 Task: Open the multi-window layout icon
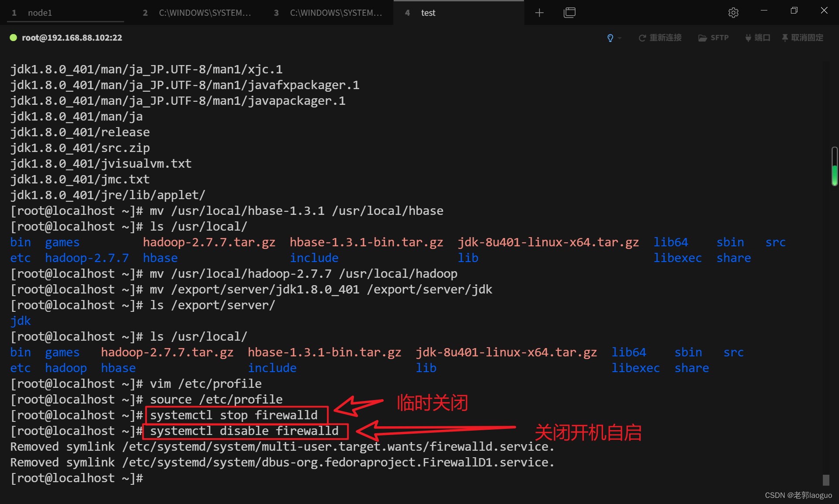coord(569,13)
